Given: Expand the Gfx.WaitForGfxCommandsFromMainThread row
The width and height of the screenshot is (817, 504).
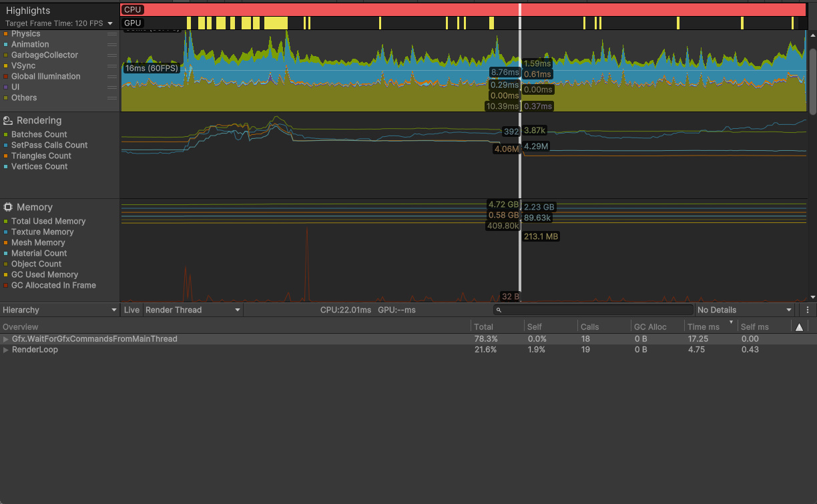Looking at the screenshot, I should [7, 339].
